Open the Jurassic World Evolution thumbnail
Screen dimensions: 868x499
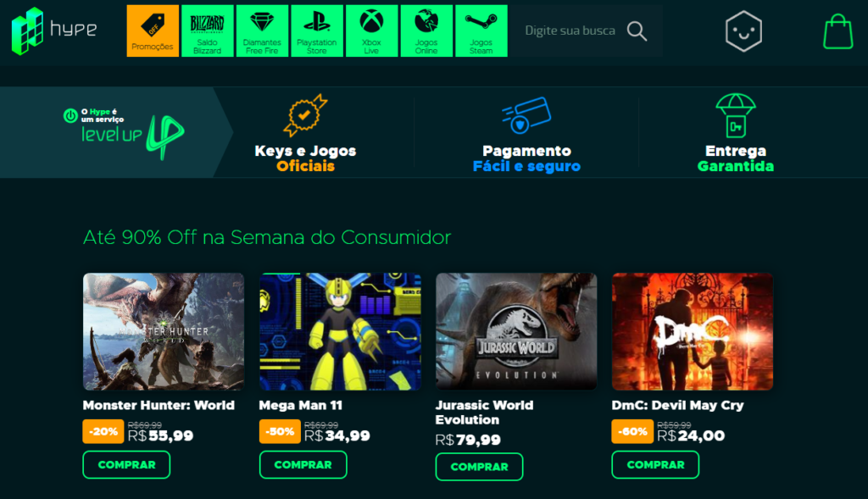pos(516,331)
